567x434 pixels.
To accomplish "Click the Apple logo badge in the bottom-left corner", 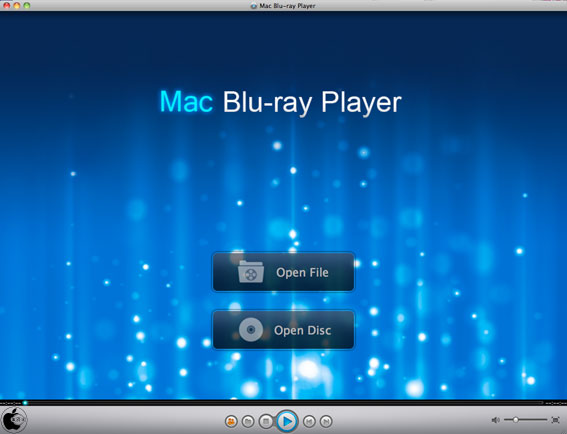I will click(13, 420).
